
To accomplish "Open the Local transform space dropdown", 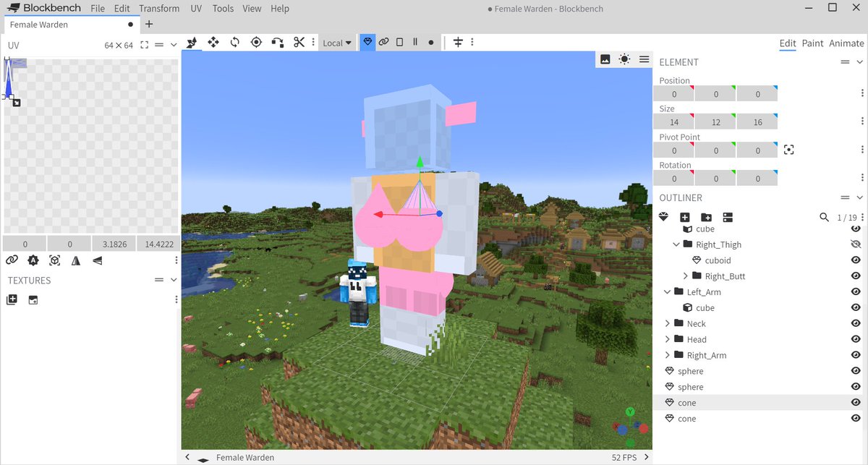I will pos(337,43).
